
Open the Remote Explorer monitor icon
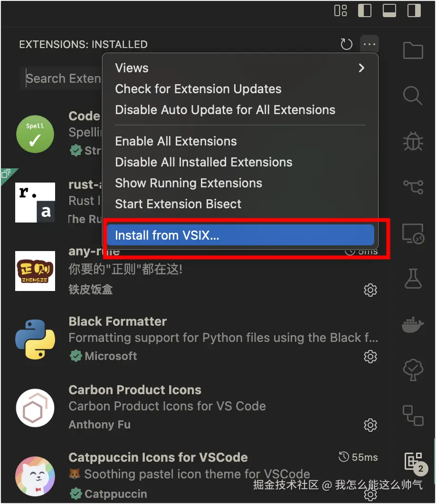pos(413,233)
